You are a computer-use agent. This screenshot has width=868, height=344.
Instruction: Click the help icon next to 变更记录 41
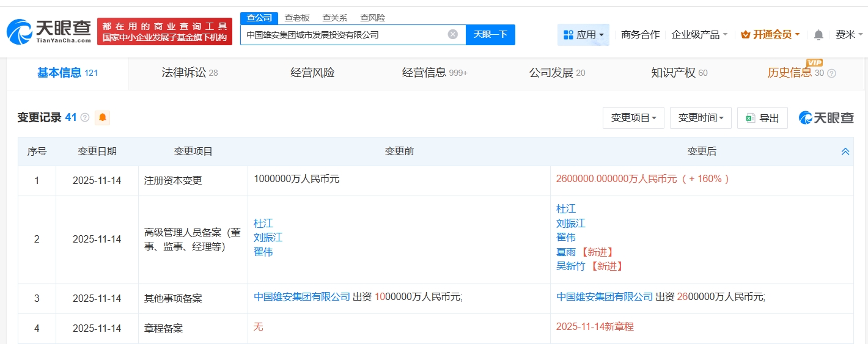(x=85, y=117)
